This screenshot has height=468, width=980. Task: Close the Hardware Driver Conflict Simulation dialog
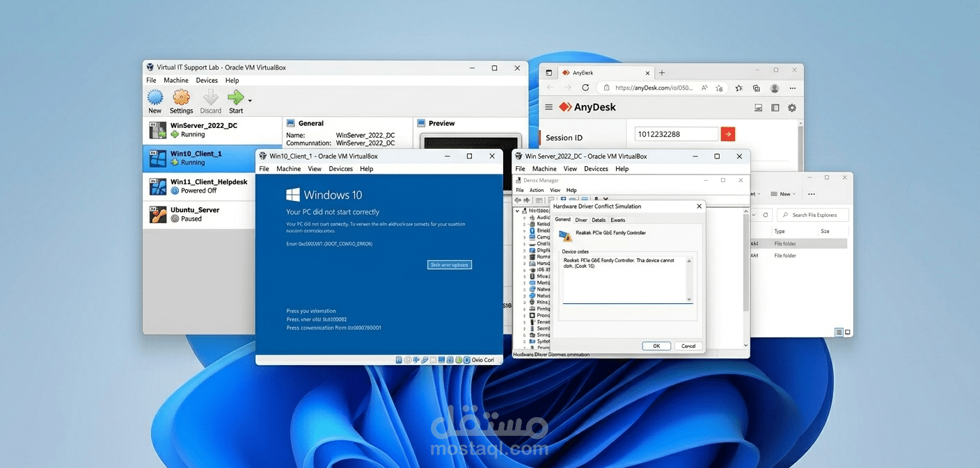click(x=699, y=207)
